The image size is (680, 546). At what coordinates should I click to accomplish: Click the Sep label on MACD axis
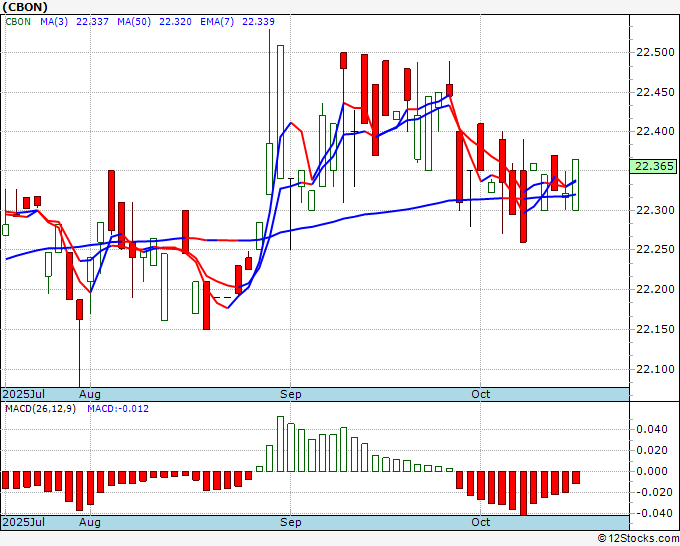(290, 522)
